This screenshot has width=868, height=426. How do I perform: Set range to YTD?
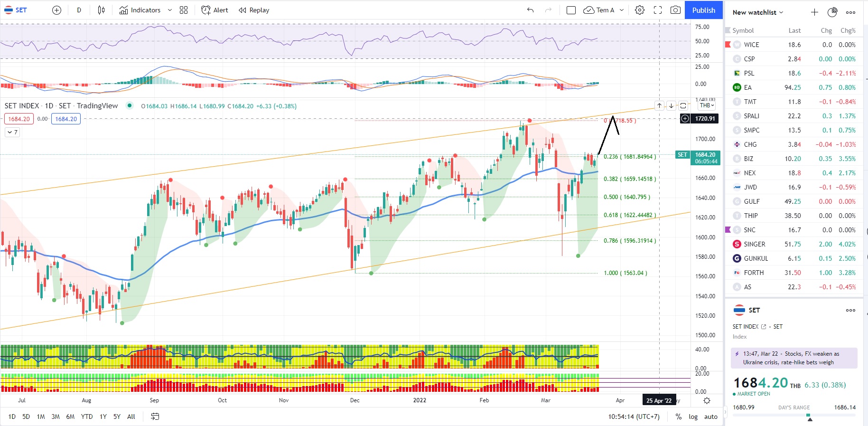pyautogui.click(x=87, y=417)
